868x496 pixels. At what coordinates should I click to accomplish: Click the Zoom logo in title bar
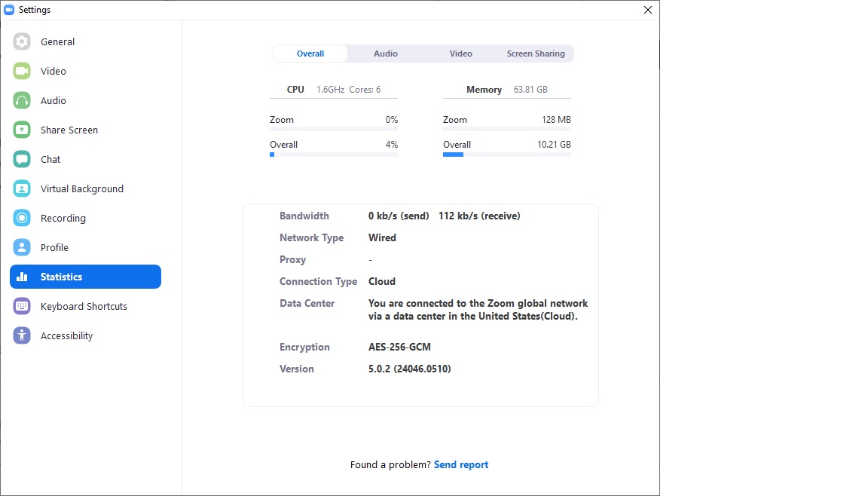pos(9,10)
